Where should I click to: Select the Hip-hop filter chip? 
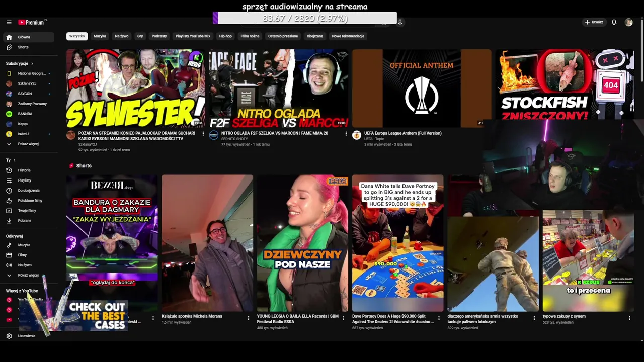pos(225,36)
